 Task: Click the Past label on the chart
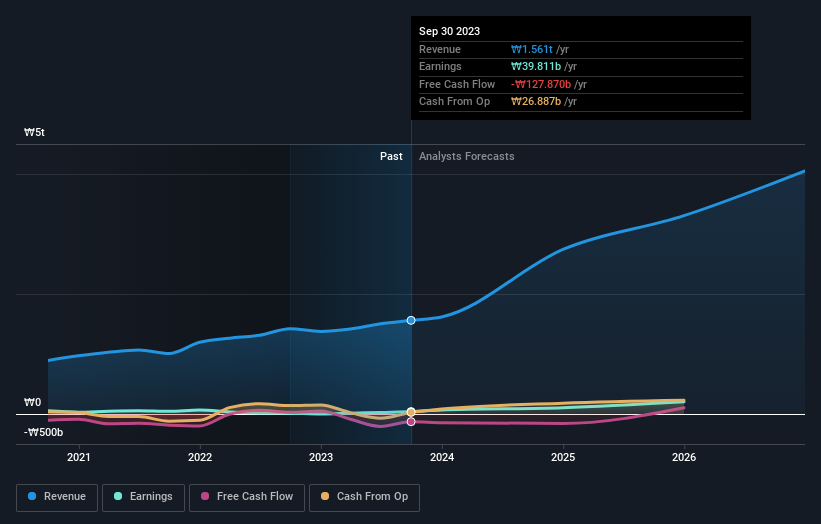pos(391,157)
